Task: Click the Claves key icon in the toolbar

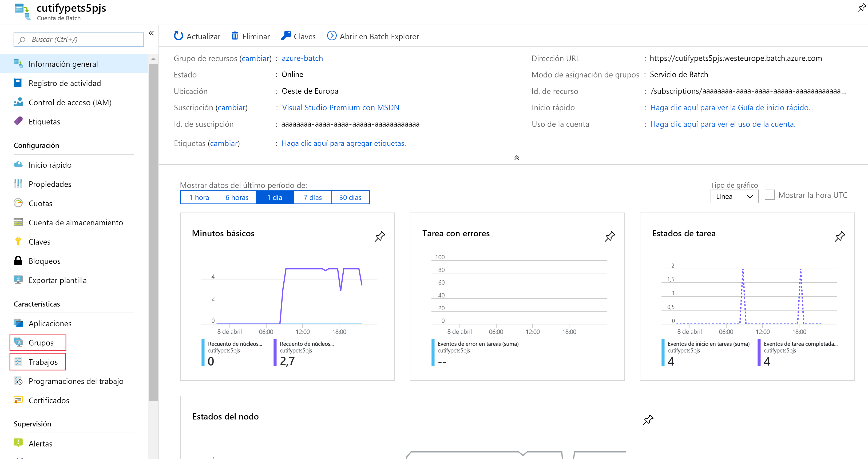Action: click(286, 36)
